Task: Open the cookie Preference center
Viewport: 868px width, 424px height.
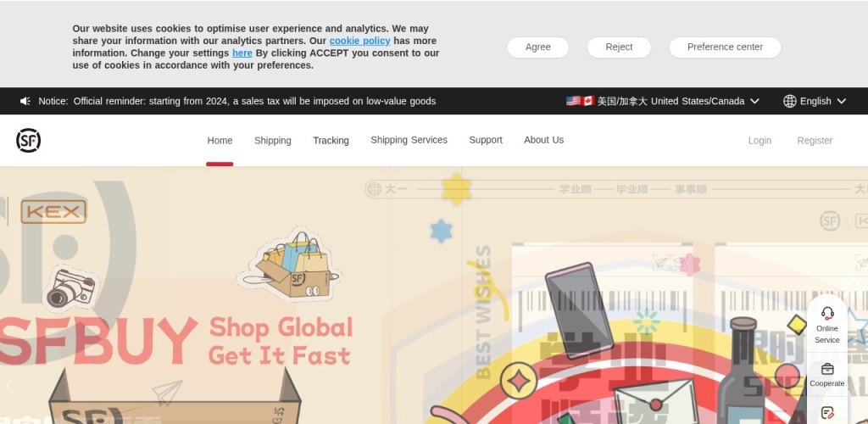Action: [725, 47]
